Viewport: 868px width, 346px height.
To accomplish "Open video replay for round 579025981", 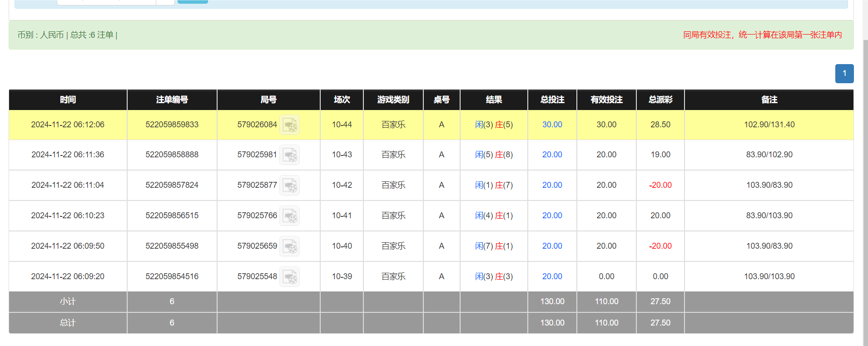I will [x=289, y=155].
